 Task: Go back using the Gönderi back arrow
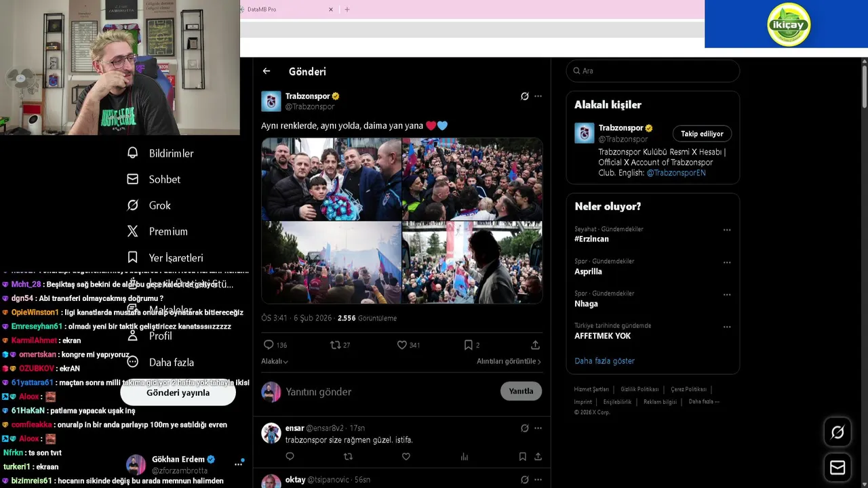(267, 71)
